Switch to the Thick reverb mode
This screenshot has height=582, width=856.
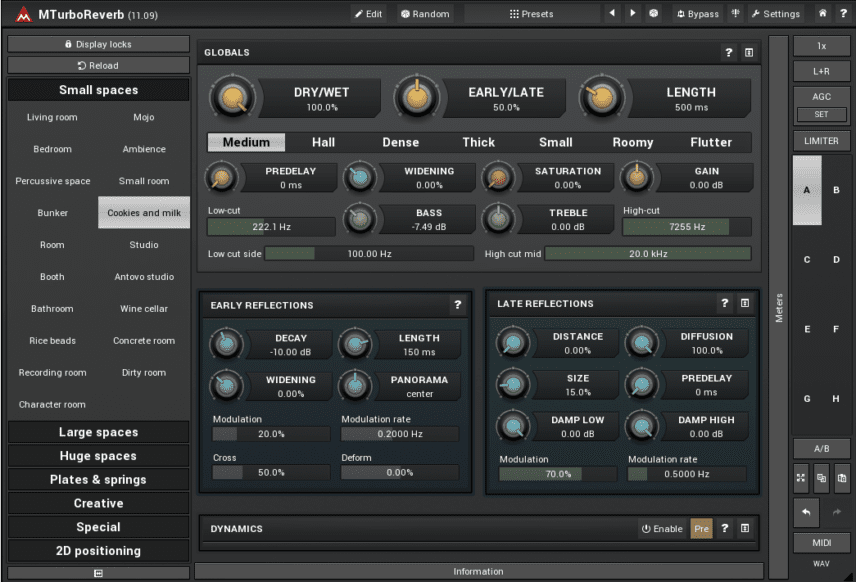pyautogui.click(x=478, y=142)
